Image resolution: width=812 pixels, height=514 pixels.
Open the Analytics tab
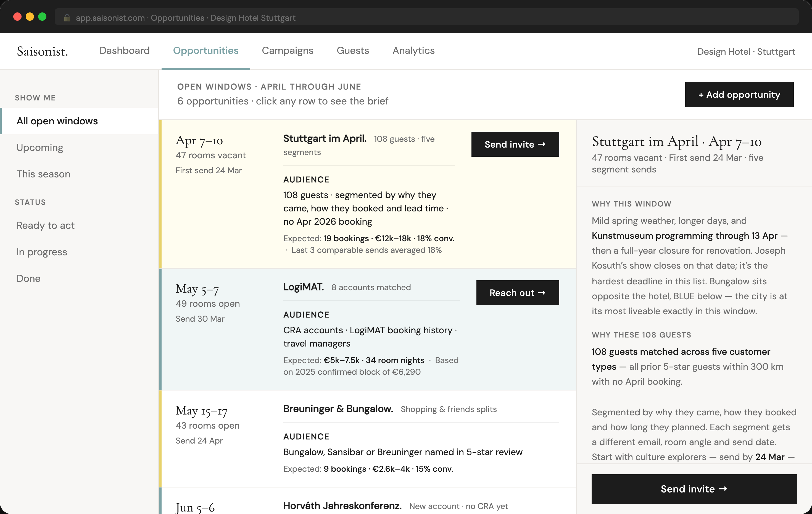click(x=413, y=51)
